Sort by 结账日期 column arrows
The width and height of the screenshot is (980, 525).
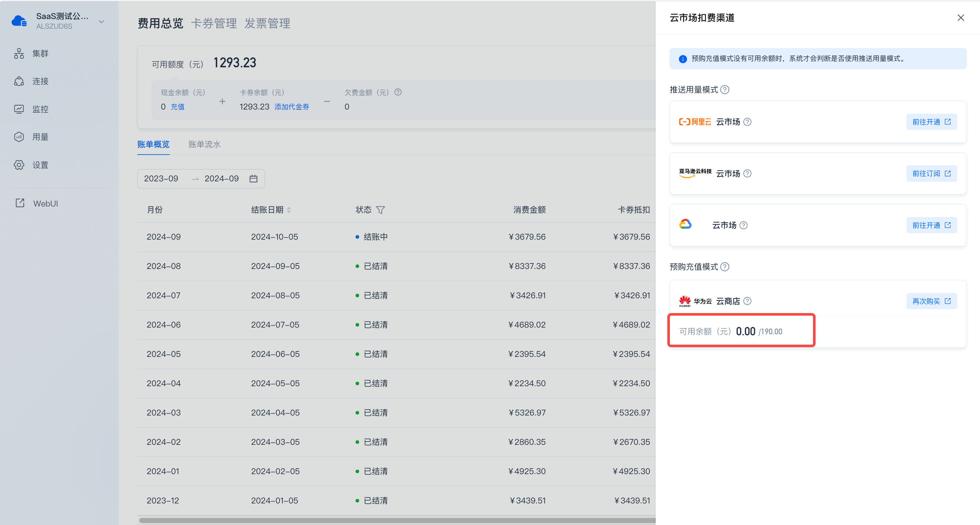pyautogui.click(x=289, y=210)
